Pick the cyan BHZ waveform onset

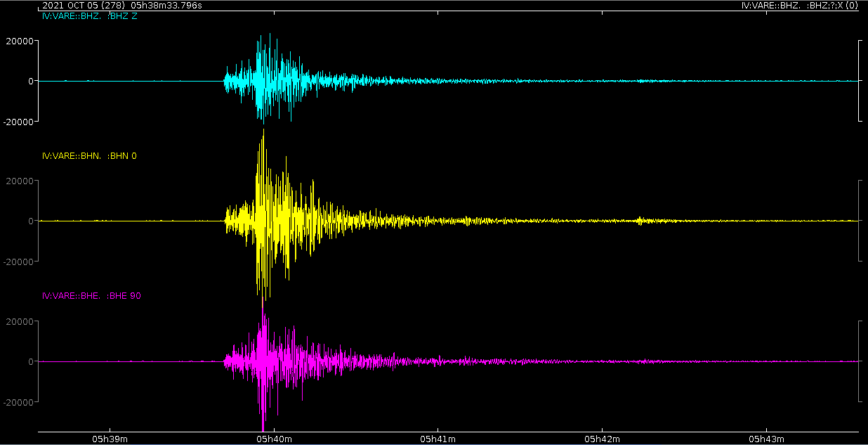tap(225, 81)
